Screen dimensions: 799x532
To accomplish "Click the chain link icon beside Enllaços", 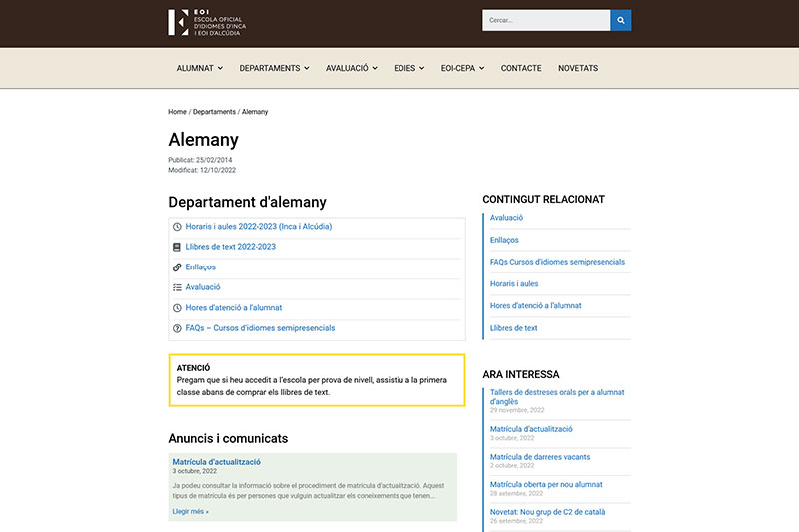I will pyautogui.click(x=177, y=267).
